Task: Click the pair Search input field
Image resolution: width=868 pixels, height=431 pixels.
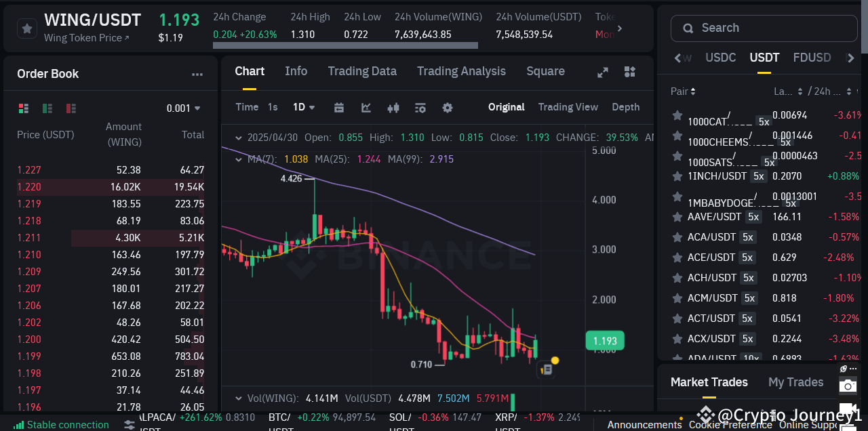Action: point(763,28)
